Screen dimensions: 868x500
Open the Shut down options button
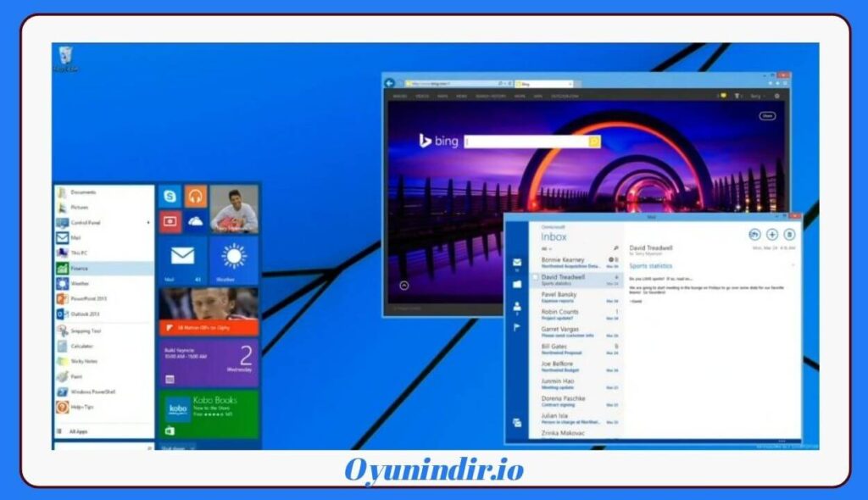[176, 447]
